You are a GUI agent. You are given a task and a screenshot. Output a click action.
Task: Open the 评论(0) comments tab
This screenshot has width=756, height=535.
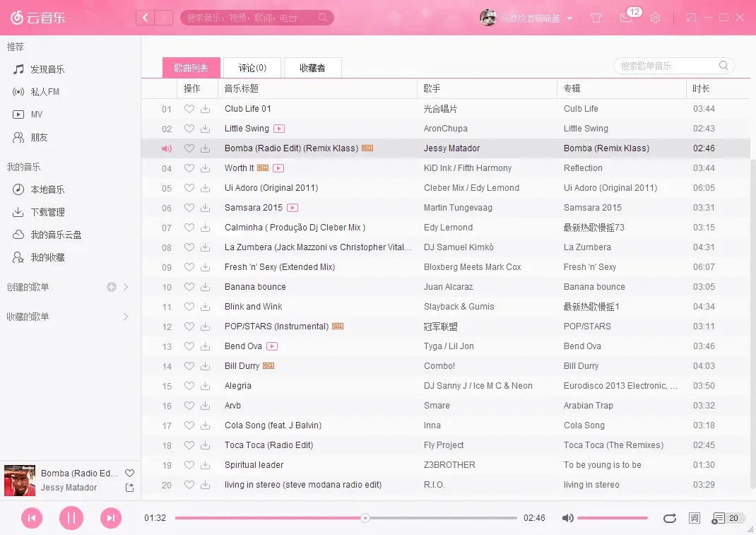coord(253,68)
